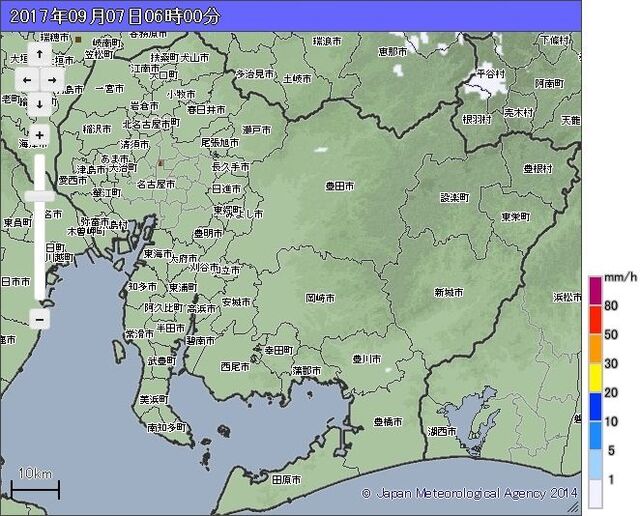Click the Japan Meteorological Agency 2014 copyright text
The width and height of the screenshot is (640, 516).
click(470, 493)
